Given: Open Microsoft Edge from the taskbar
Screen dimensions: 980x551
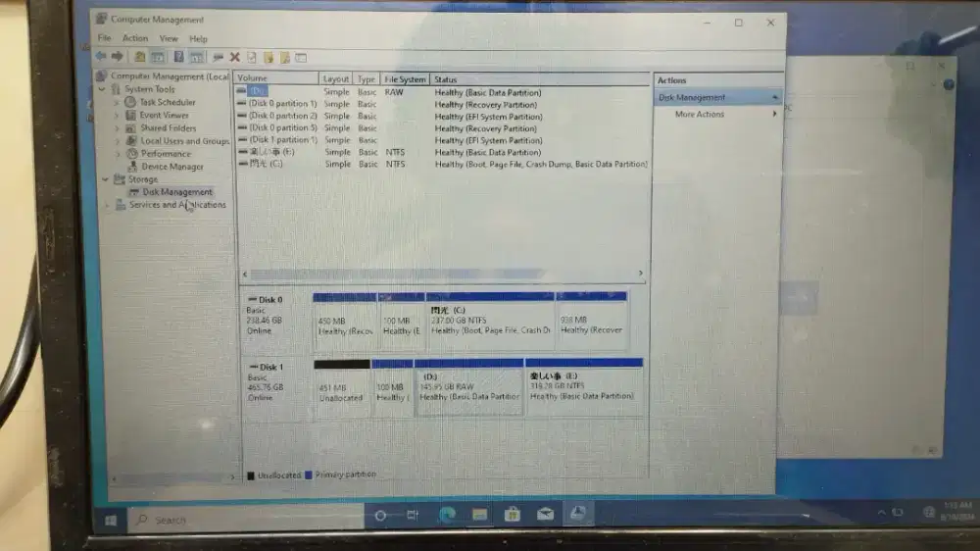Looking at the screenshot, I should 447,515.
